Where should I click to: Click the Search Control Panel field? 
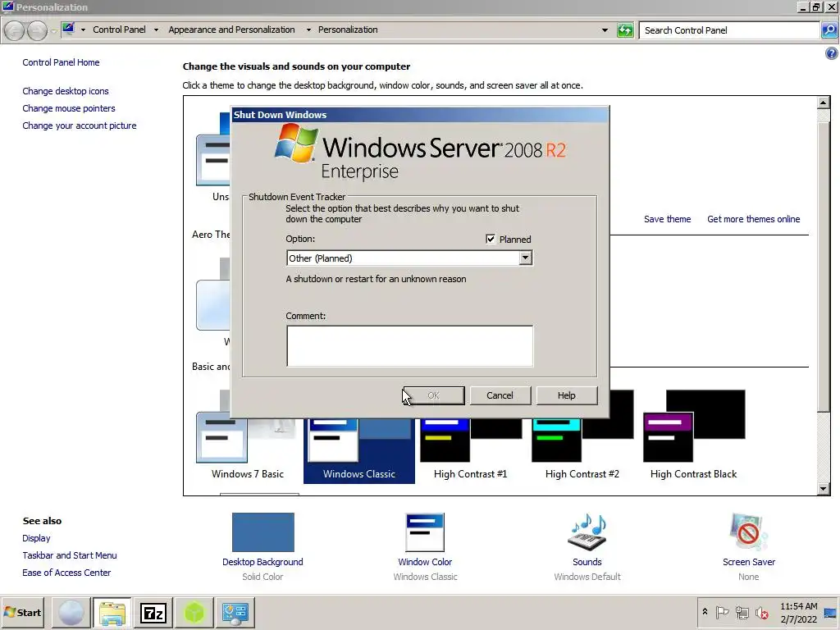tap(729, 30)
